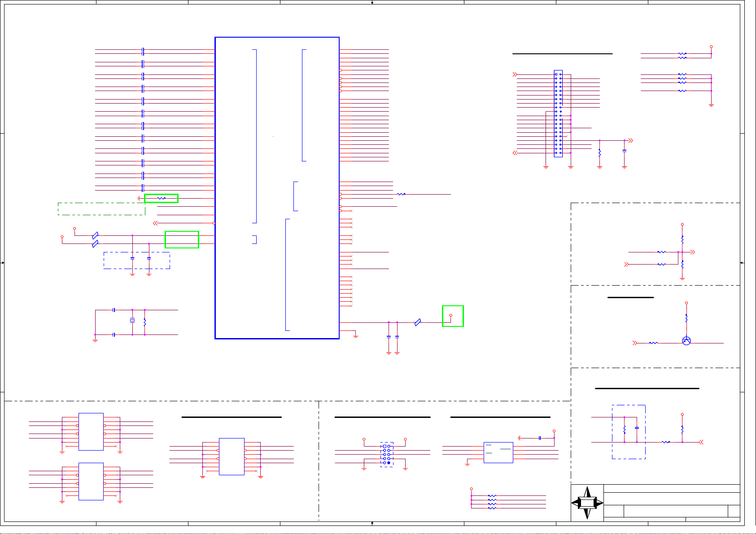This screenshot has height=534, width=756.
Task: Select the top resistor in the upper-right corner
Action: pyautogui.click(x=682, y=53)
